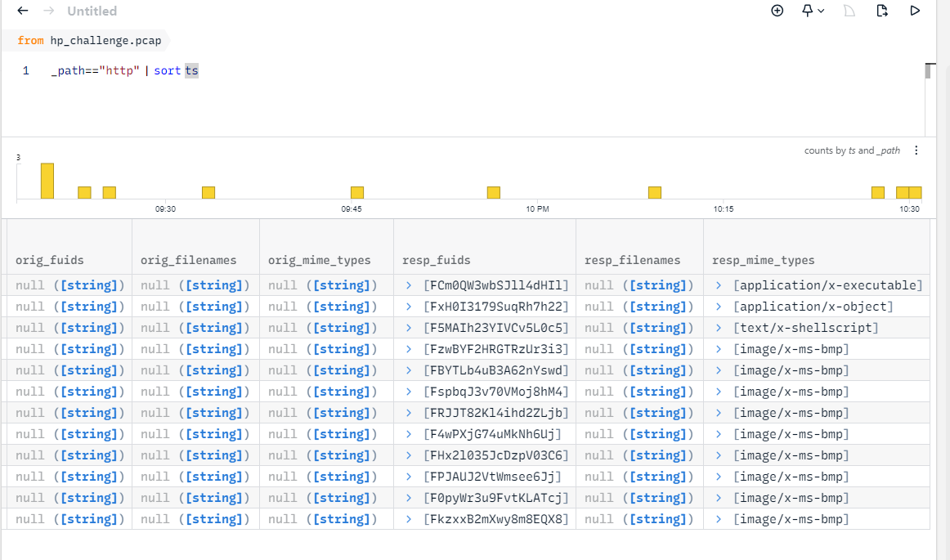Open the dropdown arrow beside the pin
Image resolution: width=950 pixels, height=560 pixels.
(x=821, y=11)
